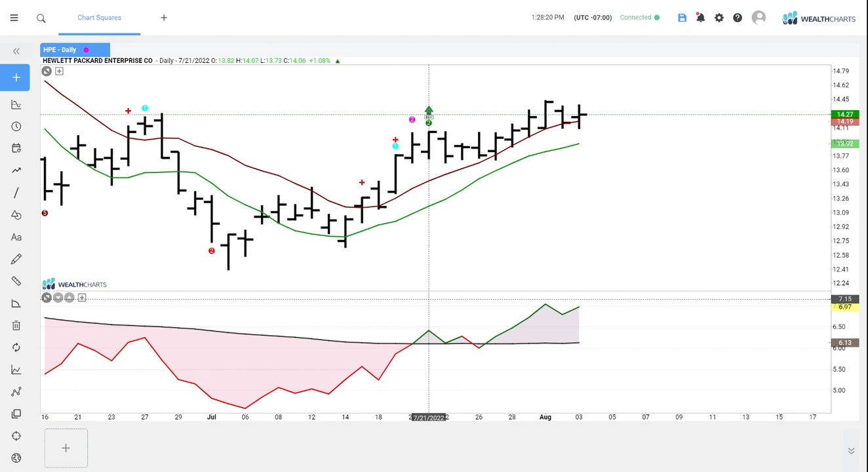Screen dimensions: 868x472
Task: Hide the lower indicator pane toggle
Action: click(47, 298)
